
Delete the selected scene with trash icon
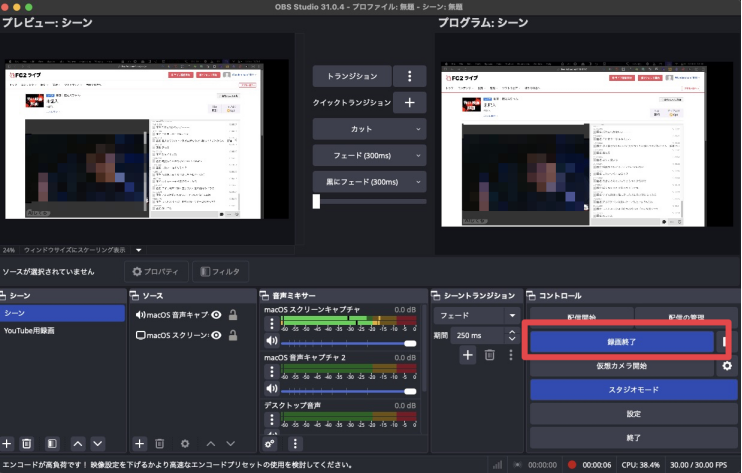pyautogui.click(x=27, y=443)
